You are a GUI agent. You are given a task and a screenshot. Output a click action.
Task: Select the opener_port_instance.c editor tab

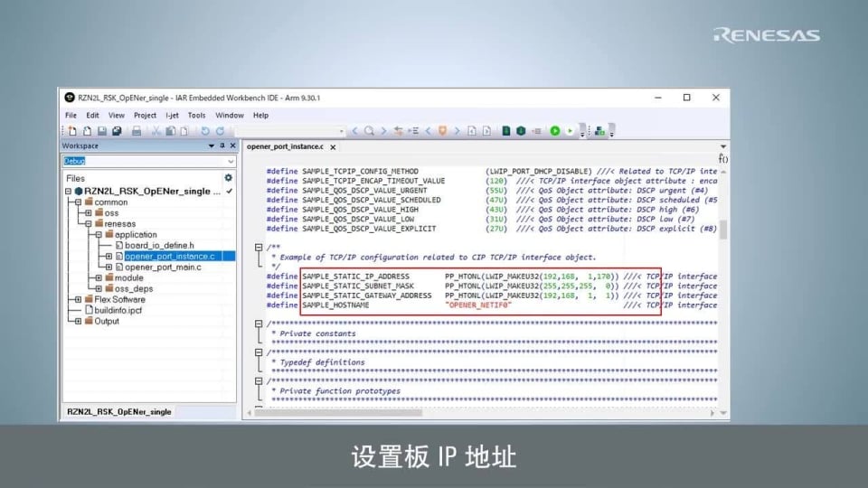tap(285, 146)
